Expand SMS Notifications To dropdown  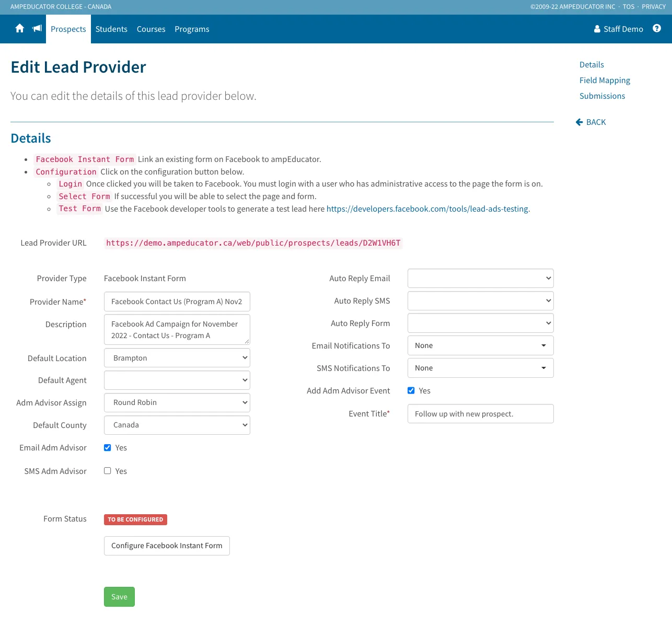click(x=481, y=368)
